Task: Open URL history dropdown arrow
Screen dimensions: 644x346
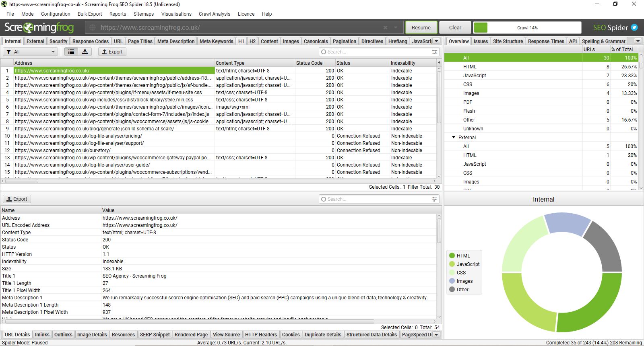Action: click(396, 28)
